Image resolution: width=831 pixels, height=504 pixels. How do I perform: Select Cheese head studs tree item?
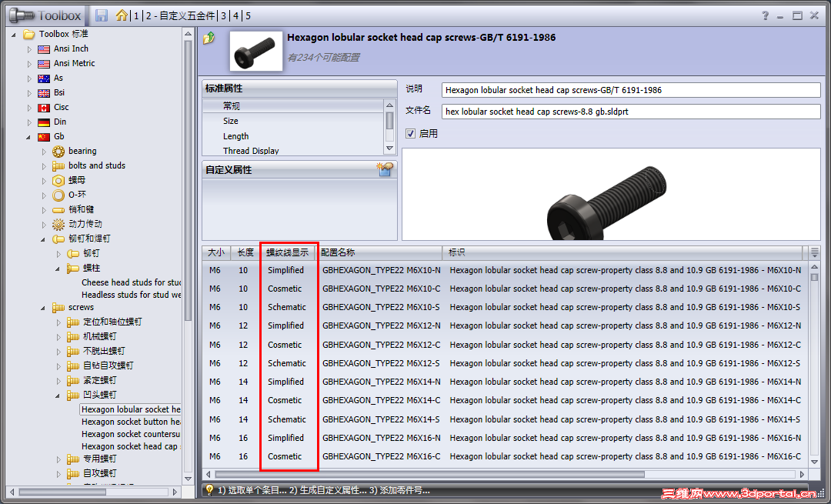pos(131,282)
